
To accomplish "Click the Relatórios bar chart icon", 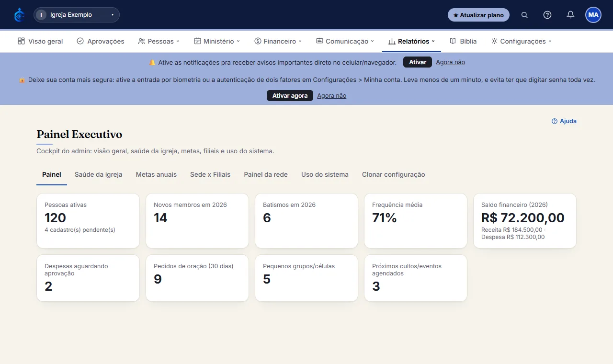I will pos(392,41).
